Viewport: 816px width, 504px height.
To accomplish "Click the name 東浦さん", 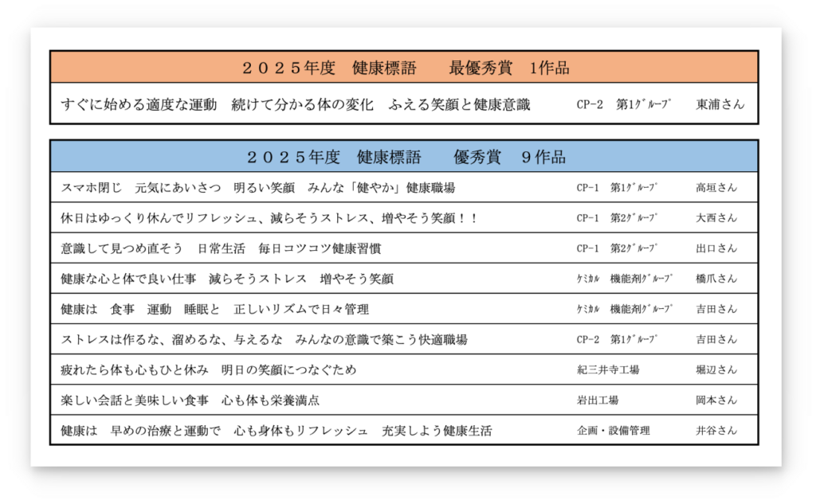I will pyautogui.click(x=720, y=105).
